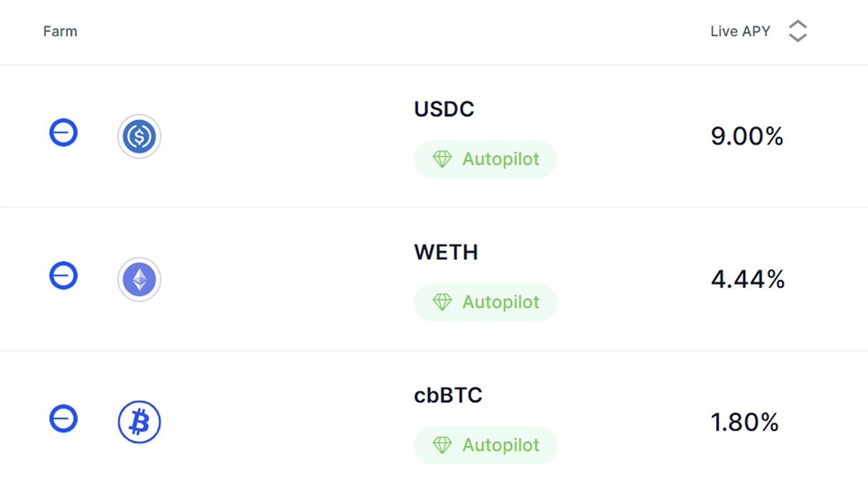Toggle the Live APY sort arrows
868x490 pixels.
[797, 31]
